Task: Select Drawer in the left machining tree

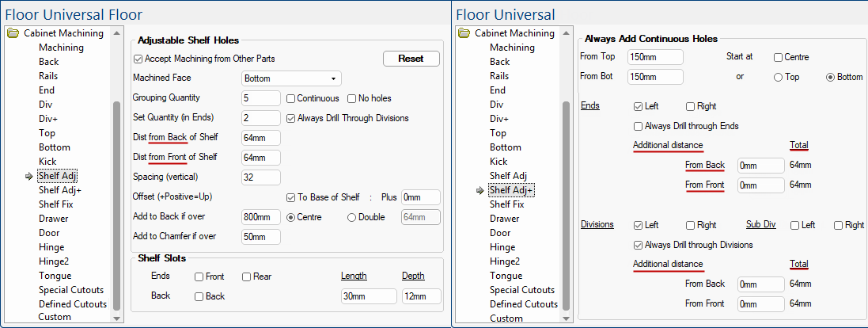Action: coord(53,219)
